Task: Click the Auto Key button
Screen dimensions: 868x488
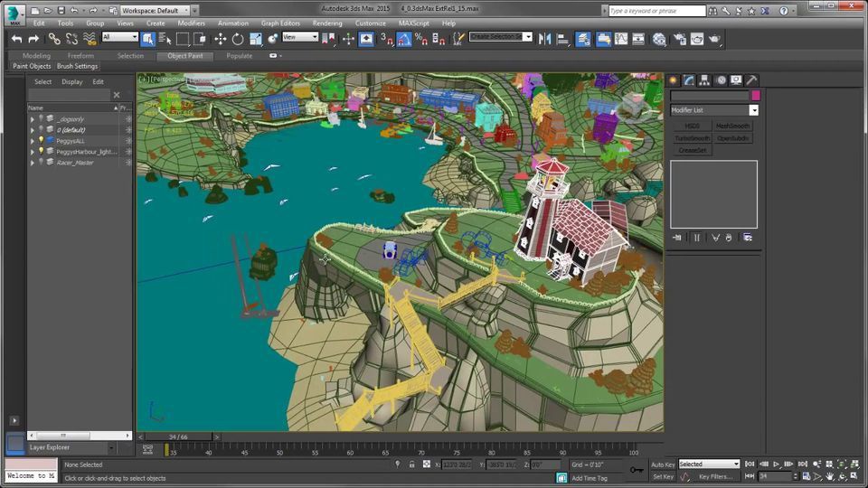Action: [663, 465]
